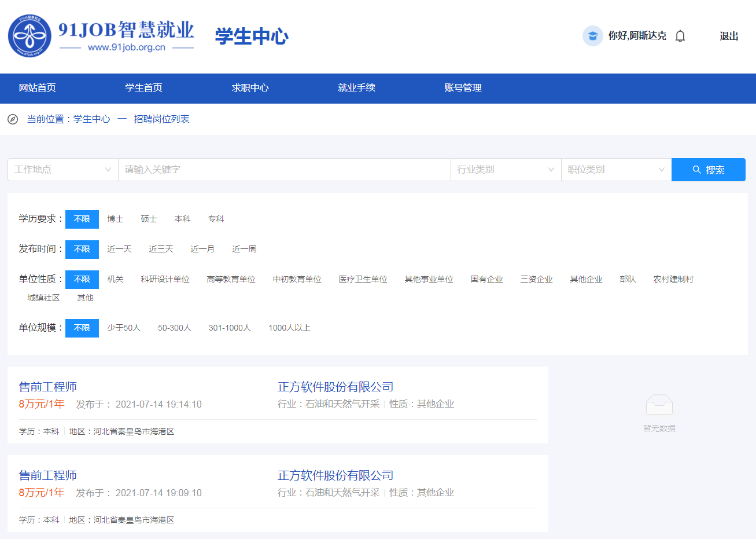
Task: Select 不限 for 单位规模
Action: click(x=82, y=328)
